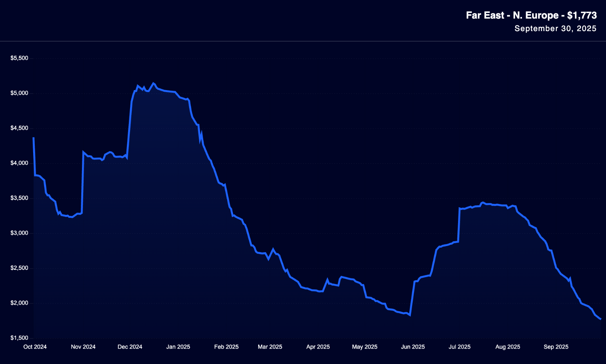Click the September 30, 2025 date text
Screen dimensions: 606x364
click(x=555, y=29)
